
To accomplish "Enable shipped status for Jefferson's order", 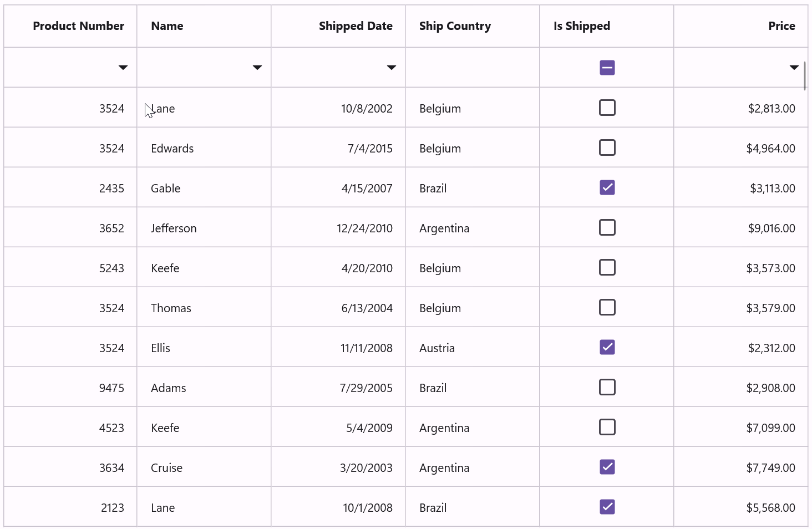I will click(607, 227).
